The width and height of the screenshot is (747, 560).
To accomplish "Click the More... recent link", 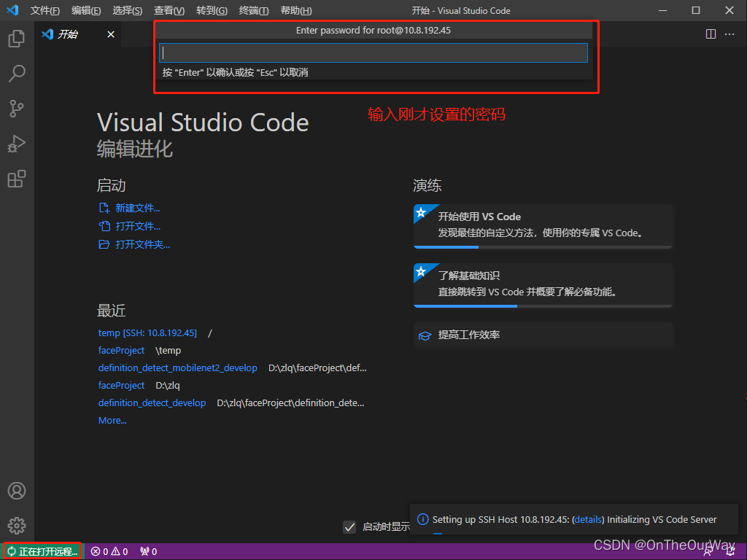I will tap(112, 421).
